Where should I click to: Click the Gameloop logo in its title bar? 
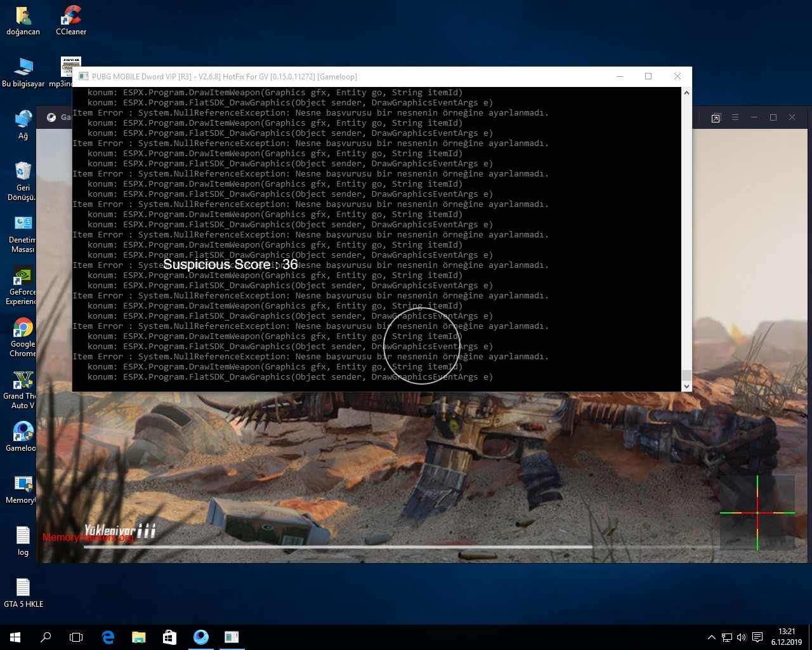click(x=51, y=117)
